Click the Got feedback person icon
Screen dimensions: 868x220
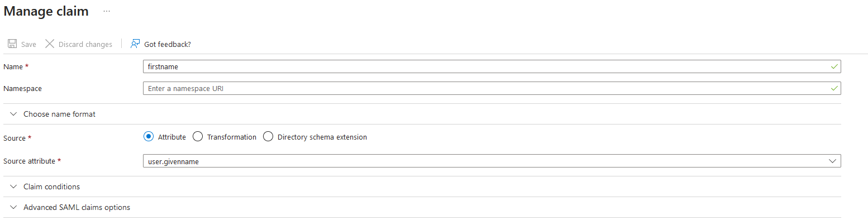135,44
